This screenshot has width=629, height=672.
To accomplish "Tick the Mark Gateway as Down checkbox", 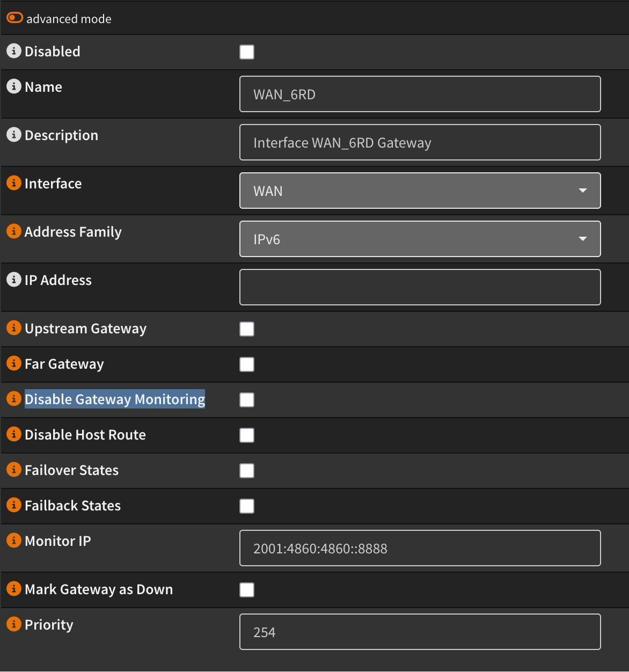I will (247, 590).
